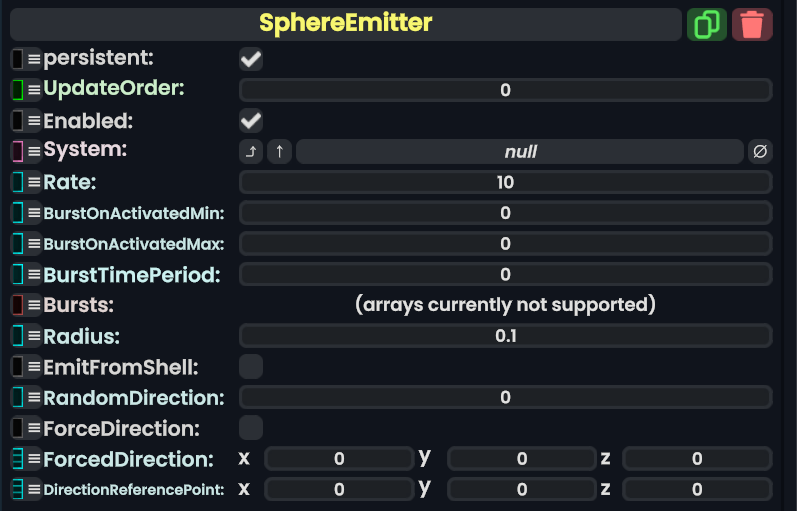Toggle the persistent checkbox
Viewport: 797px width, 511px height.
click(x=251, y=59)
